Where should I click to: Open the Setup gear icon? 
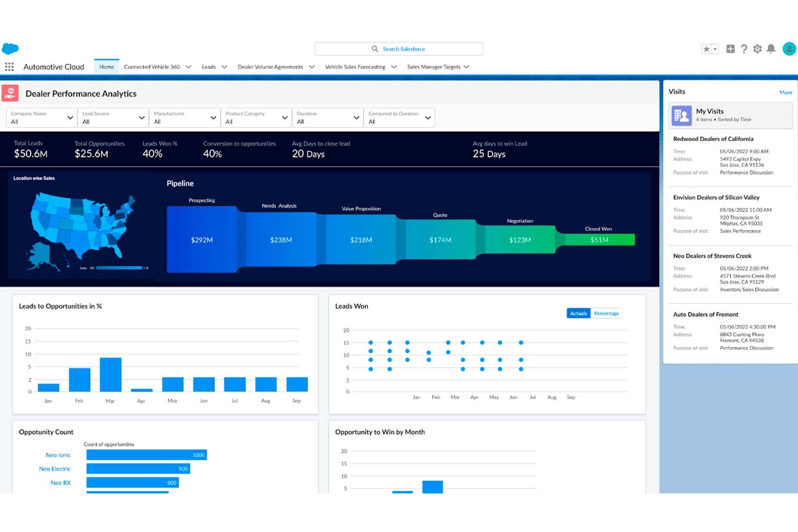pos(757,49)
